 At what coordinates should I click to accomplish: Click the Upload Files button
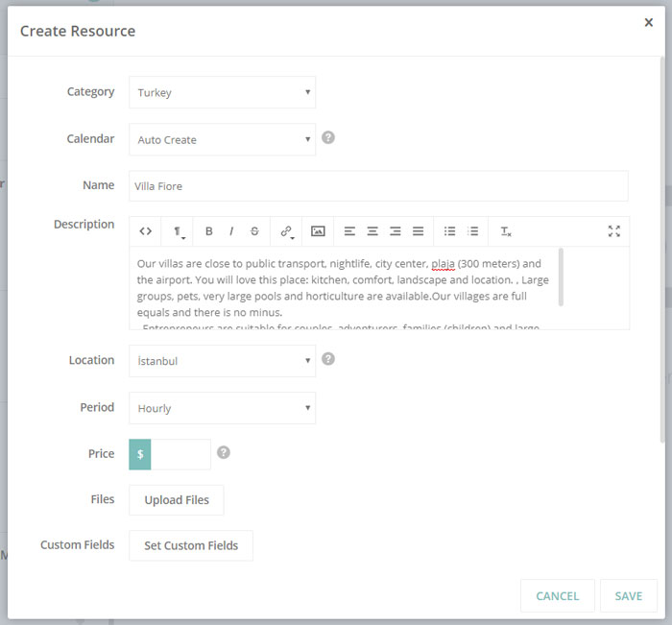click(177, 500)
